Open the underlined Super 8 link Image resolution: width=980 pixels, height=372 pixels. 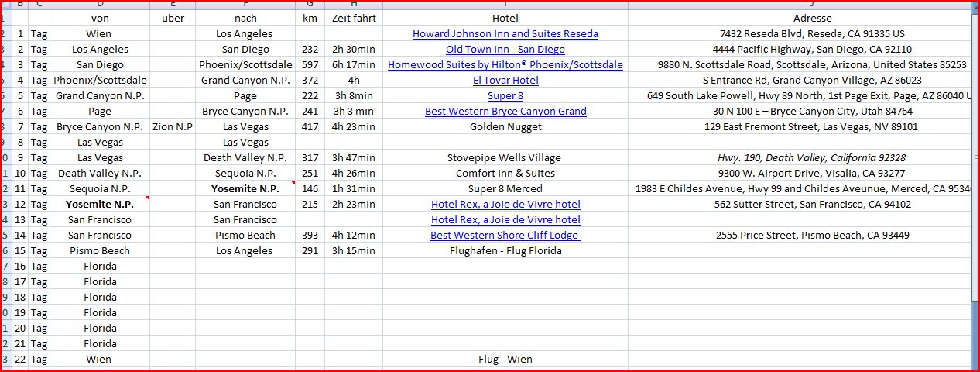click(x=505, y=96)
